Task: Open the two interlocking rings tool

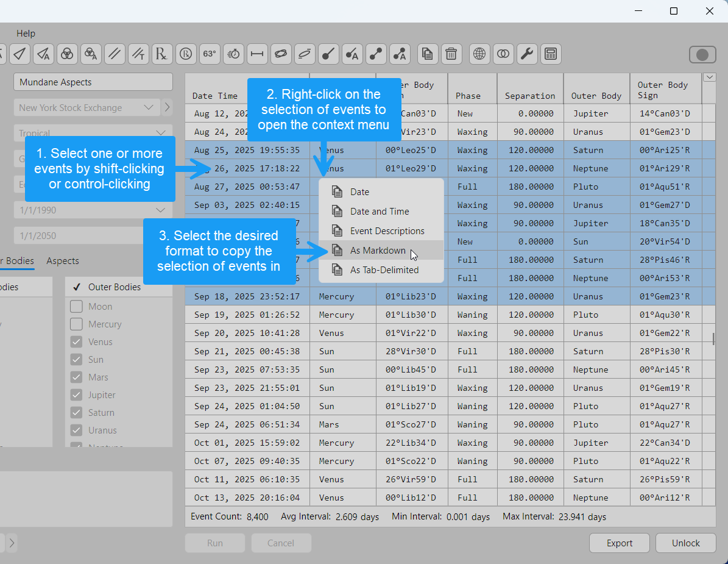Action: tap(503, 54)
